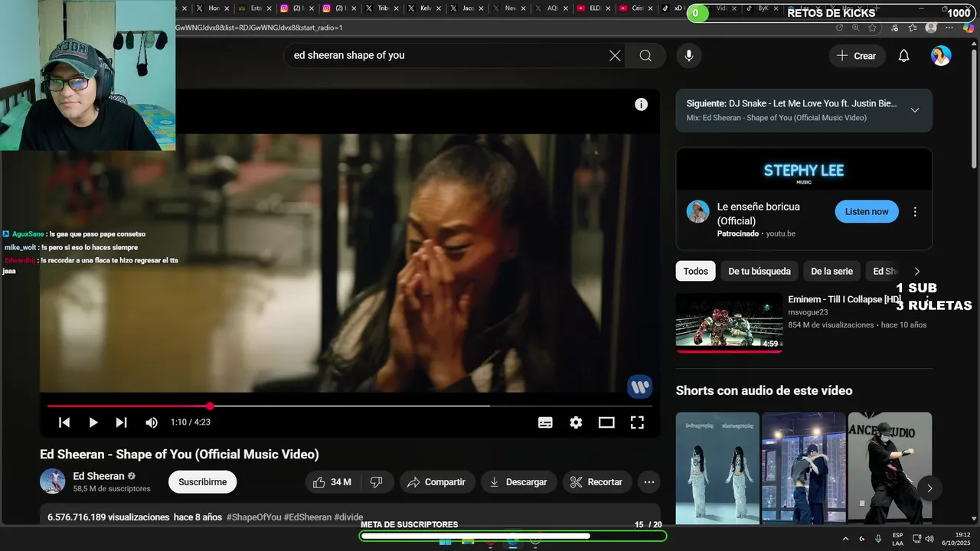Click the msvogue23 channel name
This screenshot has width=980, height=551.
click(x=808, y=312)
